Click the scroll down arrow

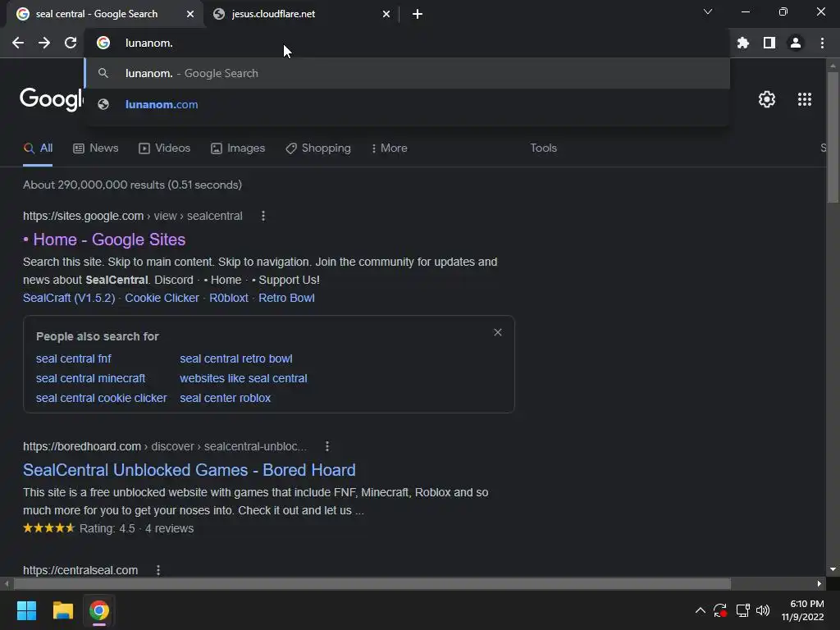[x=833, y=569]
